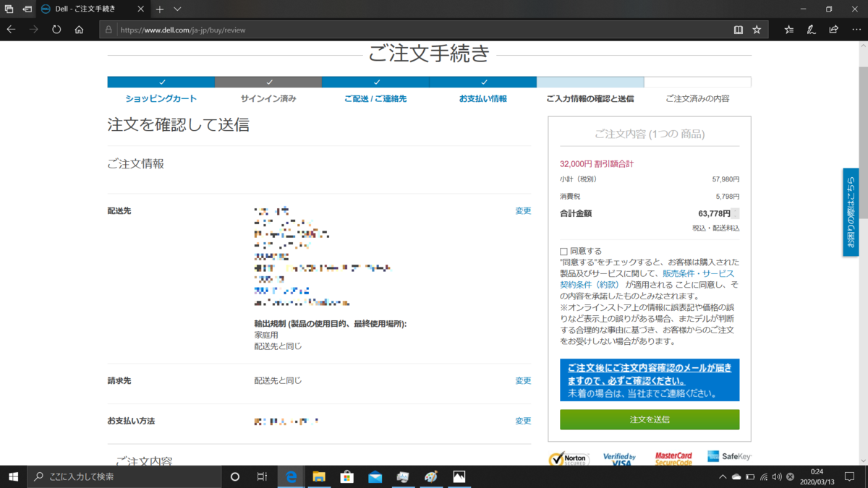Screen dimensions: 868x488
Task: Add this page to favorites
Action: pos(755,30)
